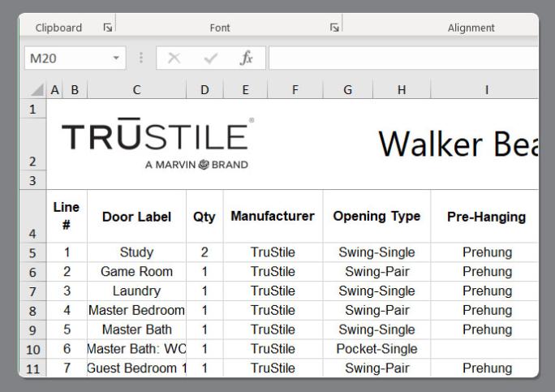
Task: Select row 5 header
Action: click(32, 252)
